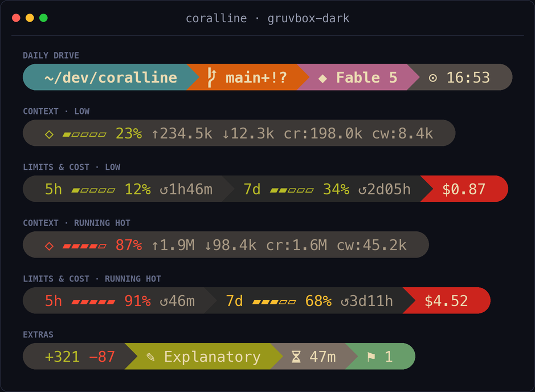Screen dimensions: 535x392
Task: Click the git branch icon before main+!?
Action: [212, 77]
